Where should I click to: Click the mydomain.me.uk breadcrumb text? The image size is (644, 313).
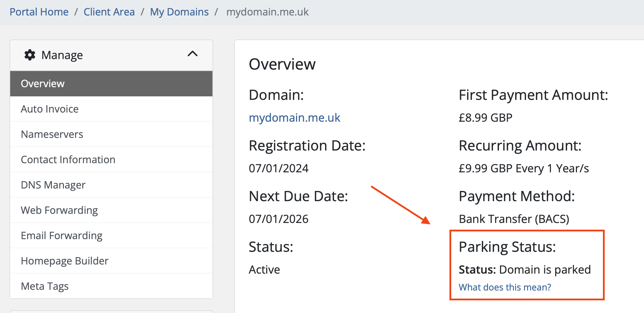coord(267,12)
